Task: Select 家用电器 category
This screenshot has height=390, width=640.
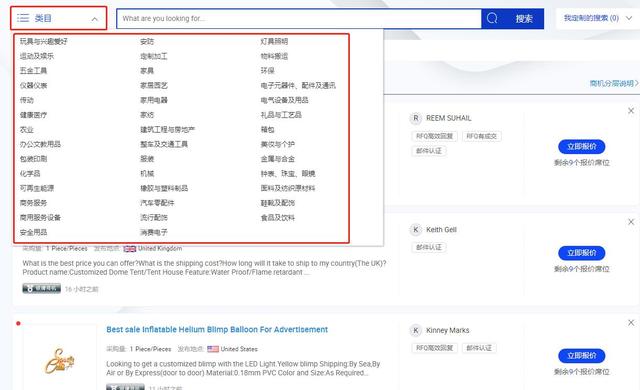Action: pos(154,100)
